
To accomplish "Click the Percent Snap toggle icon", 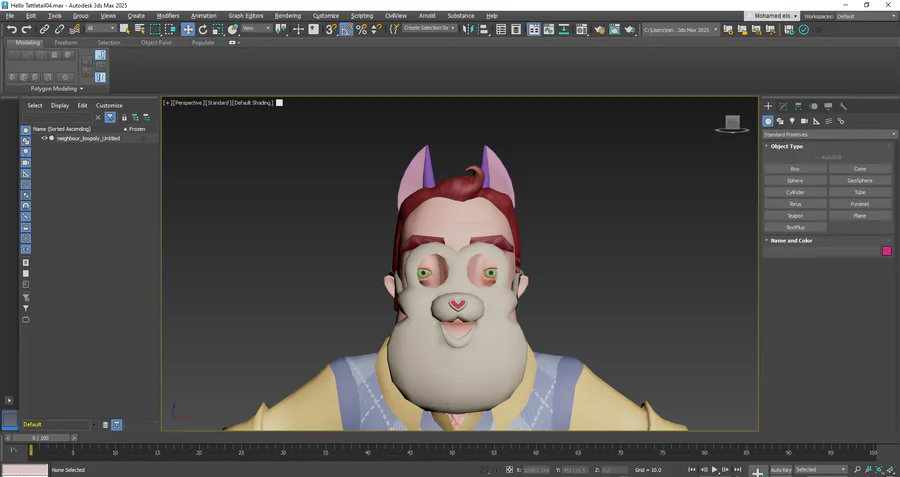I will pos(362,29).
